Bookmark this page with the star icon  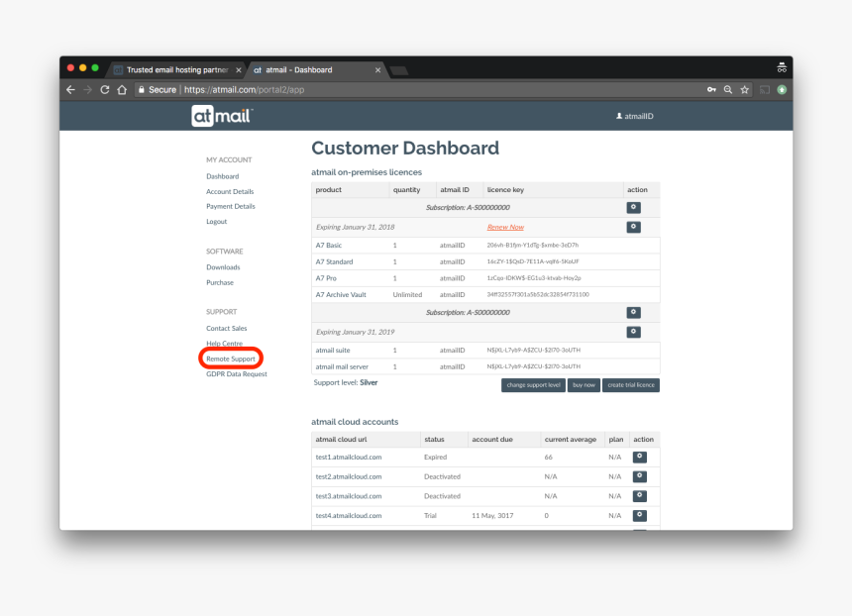[x=744, y=89]
